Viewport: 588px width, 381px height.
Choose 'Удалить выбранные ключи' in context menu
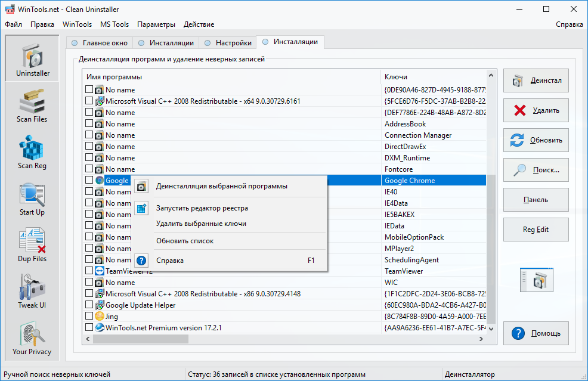click(229, 224)
